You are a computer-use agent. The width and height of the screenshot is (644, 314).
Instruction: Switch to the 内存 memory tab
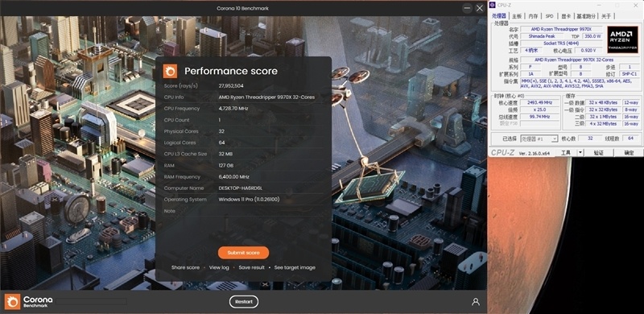533,16
